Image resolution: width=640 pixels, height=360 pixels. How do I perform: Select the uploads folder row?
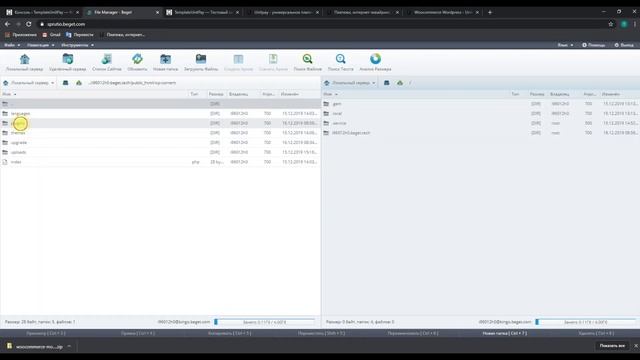[x=160, y=152]
